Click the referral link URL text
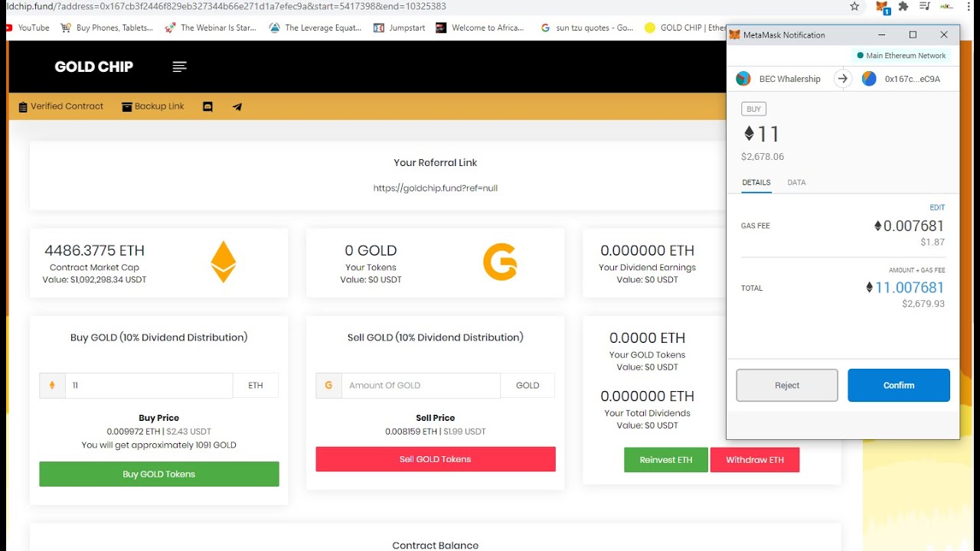Screen dimensions: 980x551 [436, 188]
